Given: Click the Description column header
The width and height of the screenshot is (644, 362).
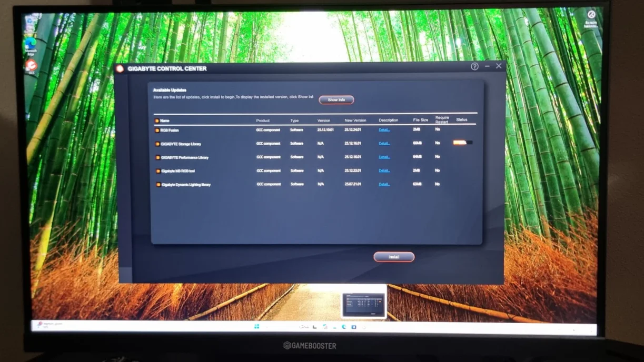Looking at the screenshot, I should (x=389, y=120).
